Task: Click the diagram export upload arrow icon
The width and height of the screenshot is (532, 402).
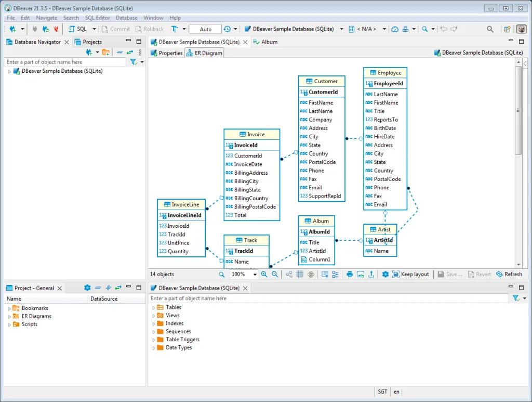Action: (371, 275)
